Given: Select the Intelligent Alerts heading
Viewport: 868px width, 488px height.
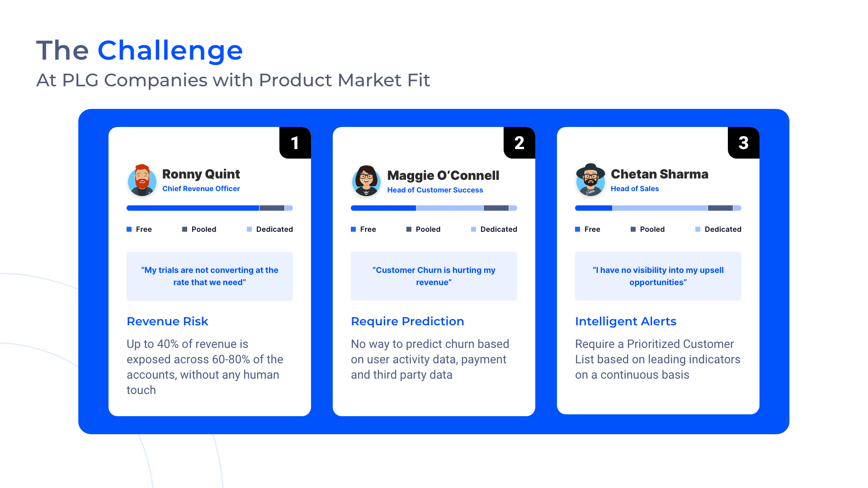Looking at the screenshot, I should click(x=626, y=321).
